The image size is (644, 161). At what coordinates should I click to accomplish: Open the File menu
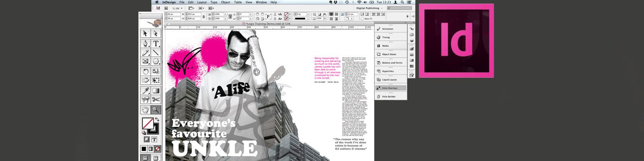(182, 2)
